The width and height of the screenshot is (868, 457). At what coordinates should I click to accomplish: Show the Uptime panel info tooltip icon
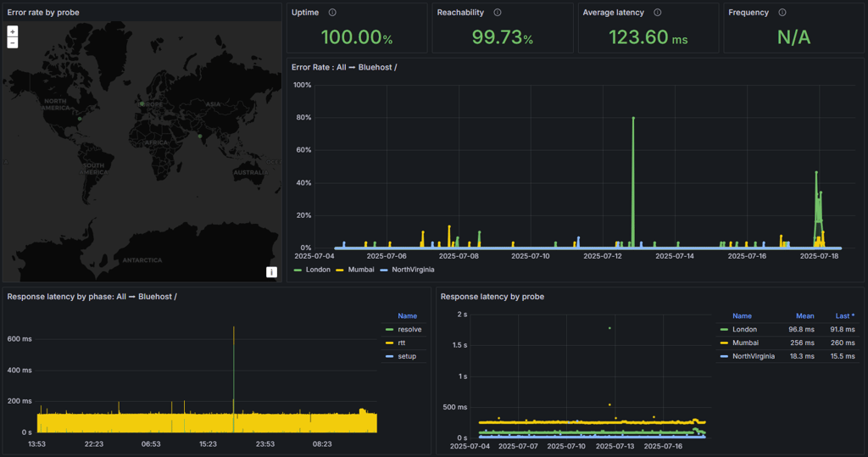(x=332, y=12)
